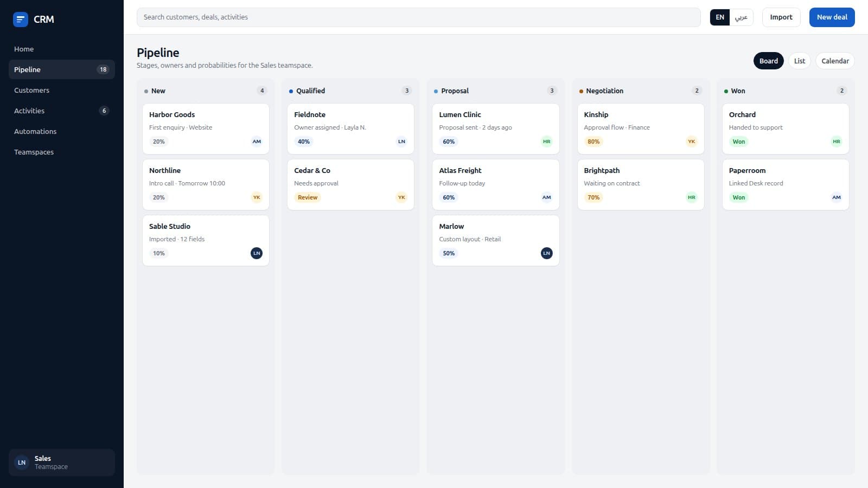
Task: Create a New deal
Action: click(832, 17)
